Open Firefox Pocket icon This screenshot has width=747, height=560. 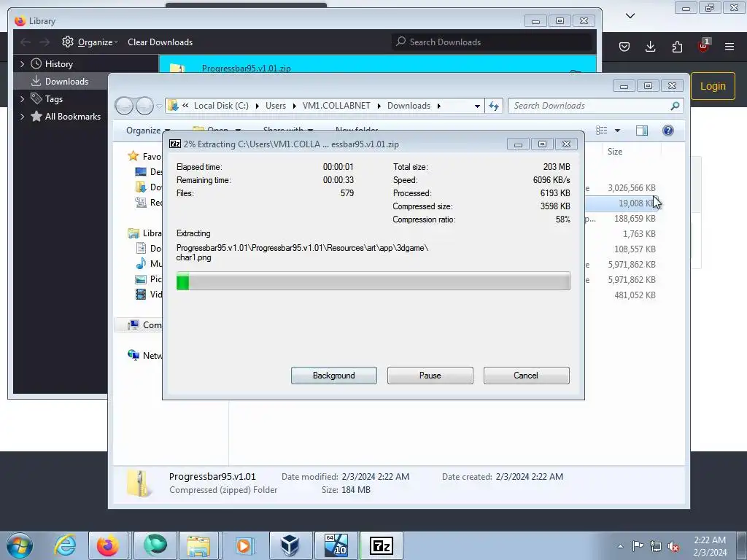[x=624, y=47]
